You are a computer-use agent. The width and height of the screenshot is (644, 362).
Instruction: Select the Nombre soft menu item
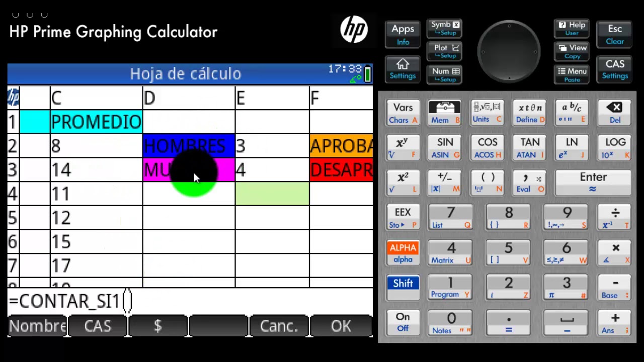point(37,326)
